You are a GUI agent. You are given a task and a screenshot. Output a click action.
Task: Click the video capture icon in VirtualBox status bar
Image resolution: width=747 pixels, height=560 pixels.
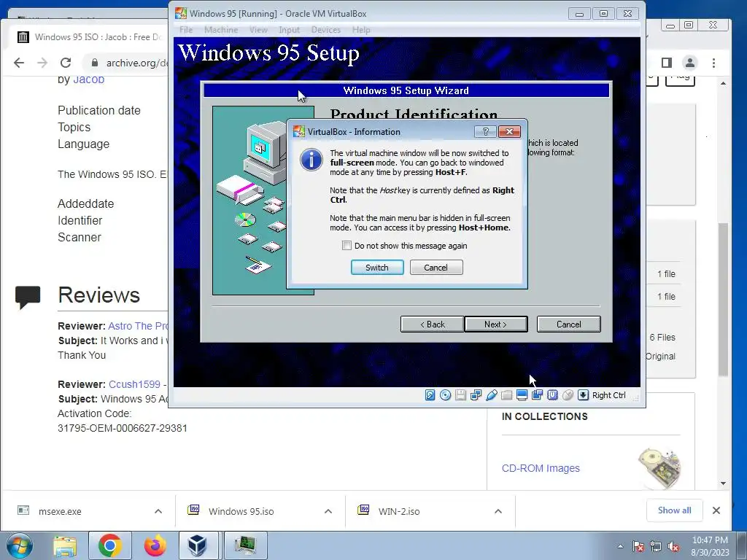(x=537, y=395)
